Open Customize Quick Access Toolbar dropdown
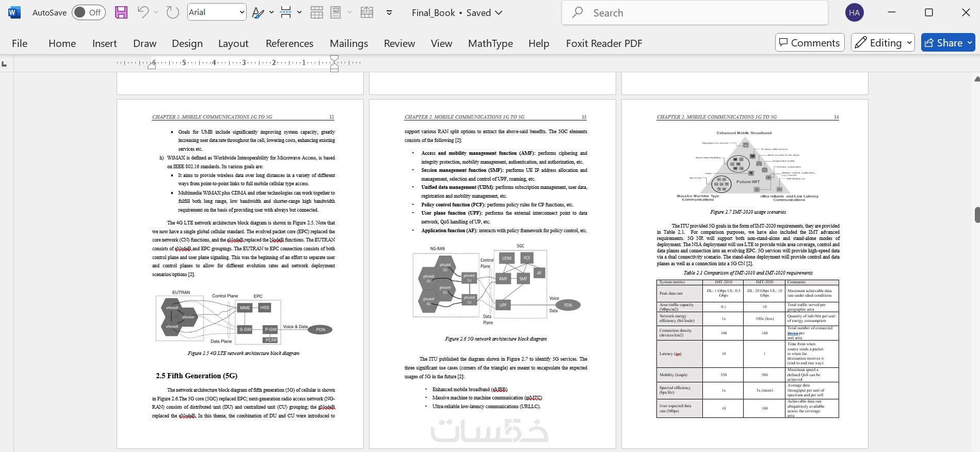Viewport: 980px width, 452px height. click(389, 12)
